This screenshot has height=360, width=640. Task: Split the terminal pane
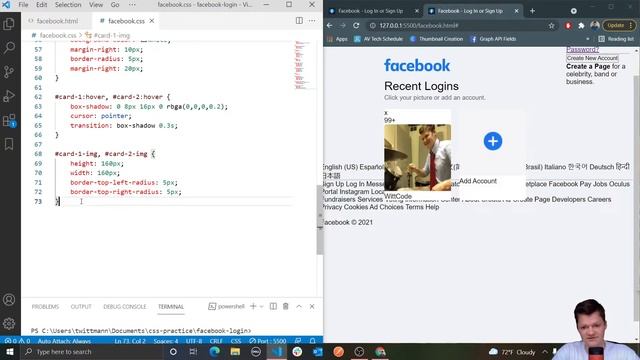click(x=273, y=306)
